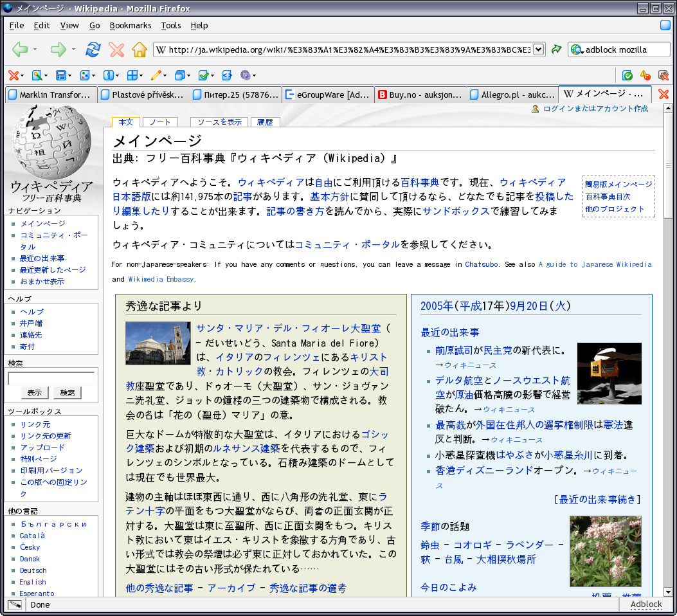Open the Information toolbar icon with letter i
Viewport: 677px width, 616px height.
(108, 75)
